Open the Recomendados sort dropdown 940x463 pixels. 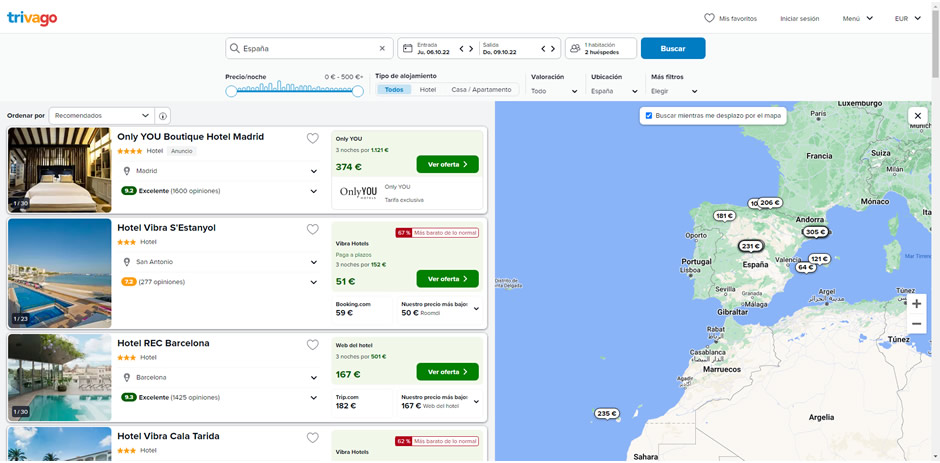(101, 116)
